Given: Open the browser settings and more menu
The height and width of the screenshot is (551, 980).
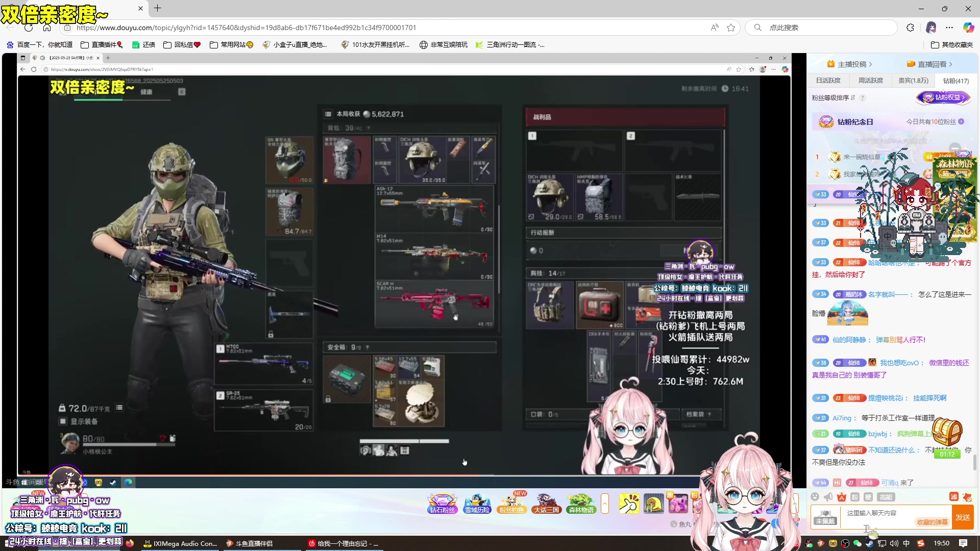Looking at the screenshot, I should click(x=949, y=28).
